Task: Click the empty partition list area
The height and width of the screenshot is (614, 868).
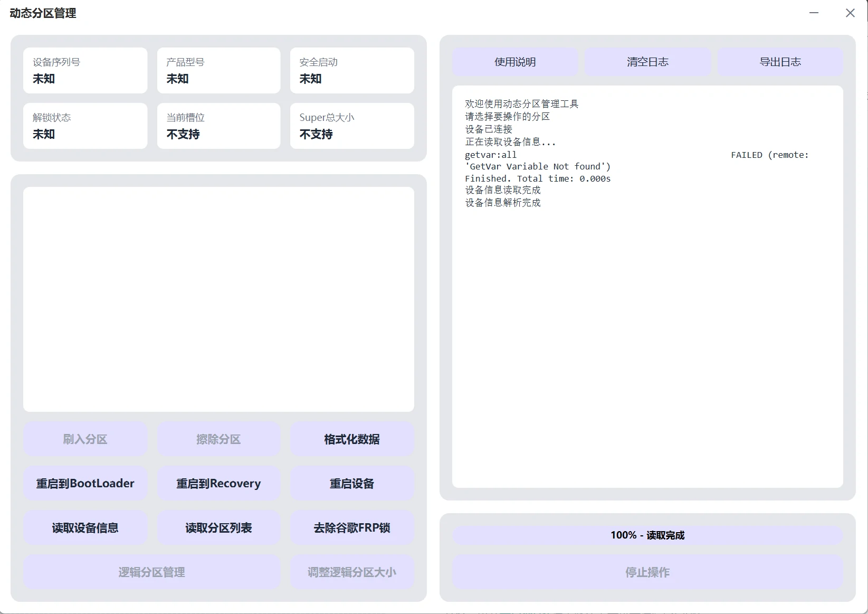Action: (218, 299)
